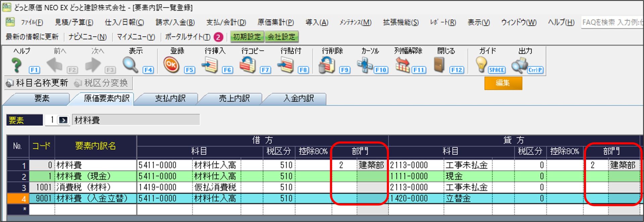This screenshot has height=222, width=644.
Task: Click the Close door icon (F12)
Action: [x=439, y=65]
